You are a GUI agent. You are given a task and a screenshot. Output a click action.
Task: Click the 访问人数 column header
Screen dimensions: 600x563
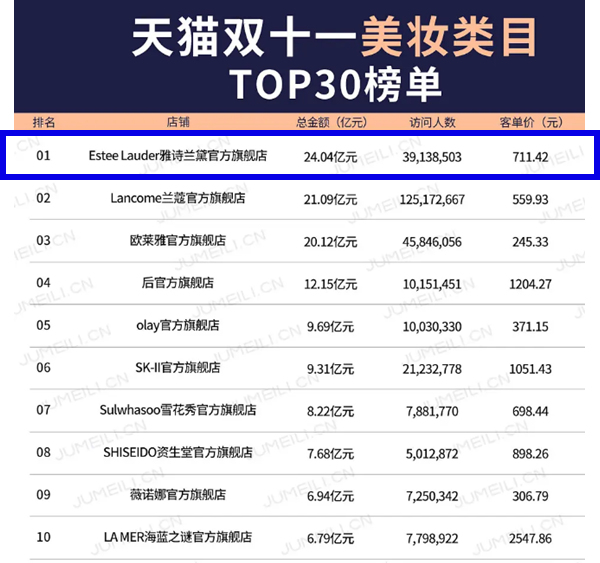point(432,122)
